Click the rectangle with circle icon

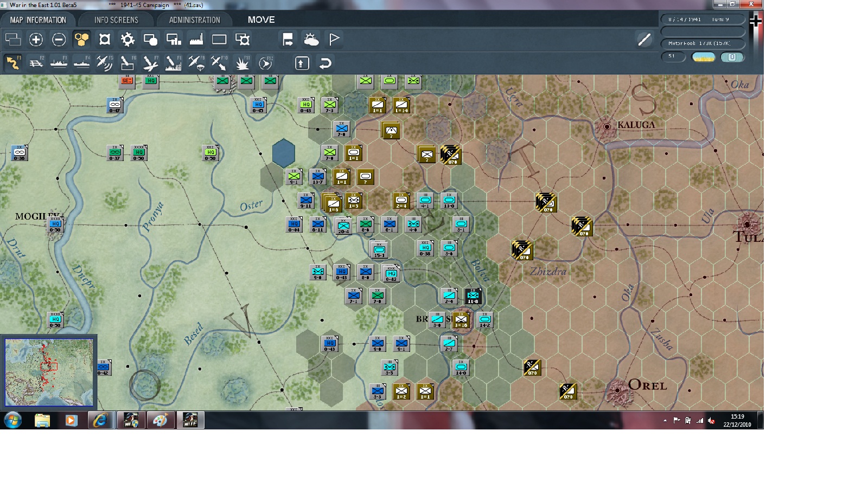coord(150,40)
